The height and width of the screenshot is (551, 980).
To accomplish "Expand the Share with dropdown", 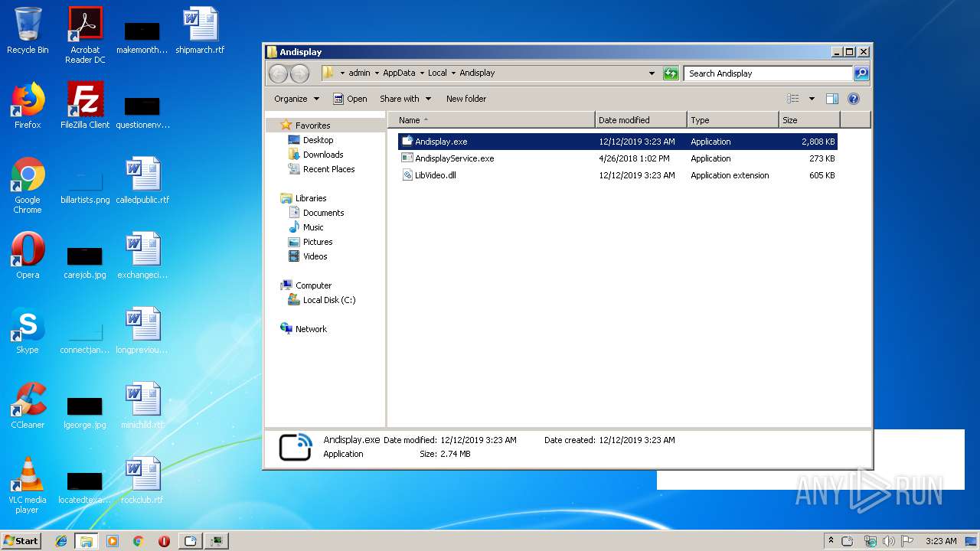I will pyautogui.click(x=405, y=99).
